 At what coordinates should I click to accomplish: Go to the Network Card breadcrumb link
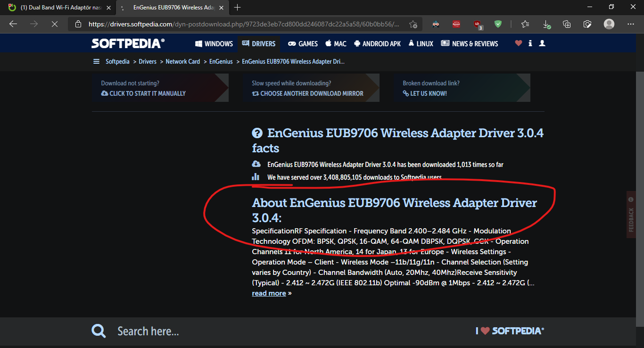click(x=183, y=61)
